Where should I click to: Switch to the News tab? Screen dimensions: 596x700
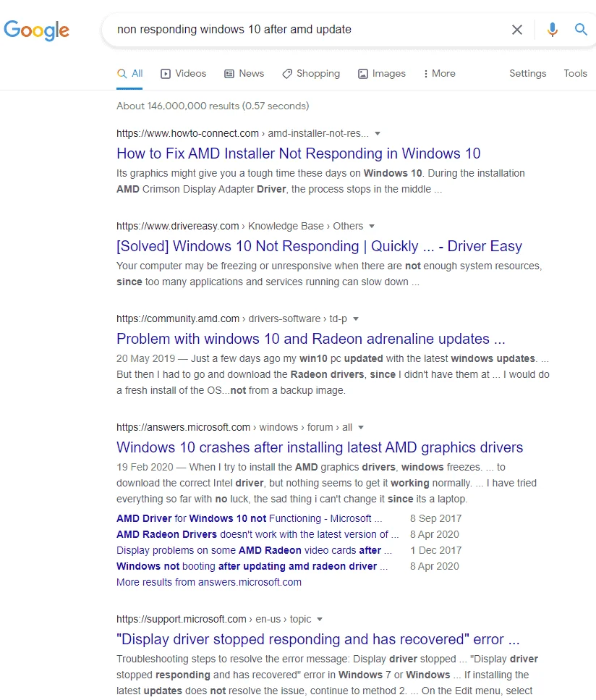(244, 73)
